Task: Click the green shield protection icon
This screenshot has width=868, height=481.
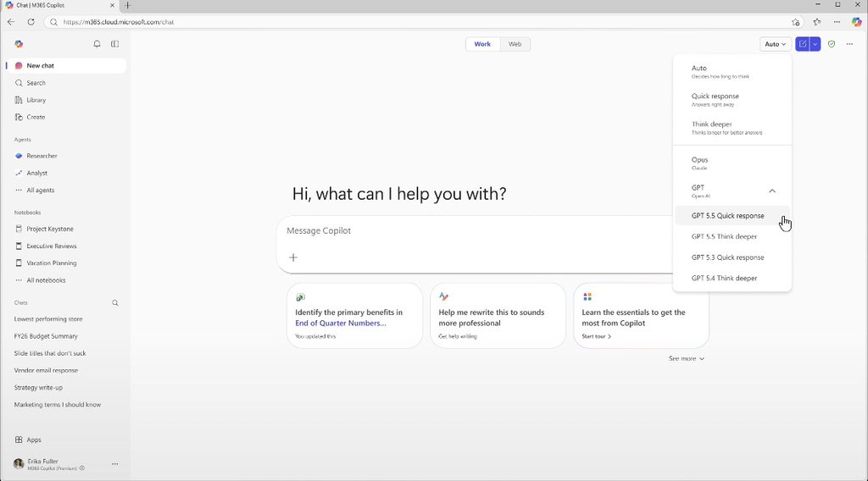Action: click(x=832, y=44)
